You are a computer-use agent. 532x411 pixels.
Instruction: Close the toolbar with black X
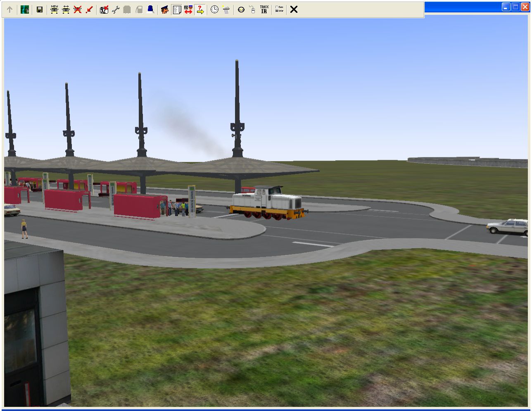click(x=294, y=10)
